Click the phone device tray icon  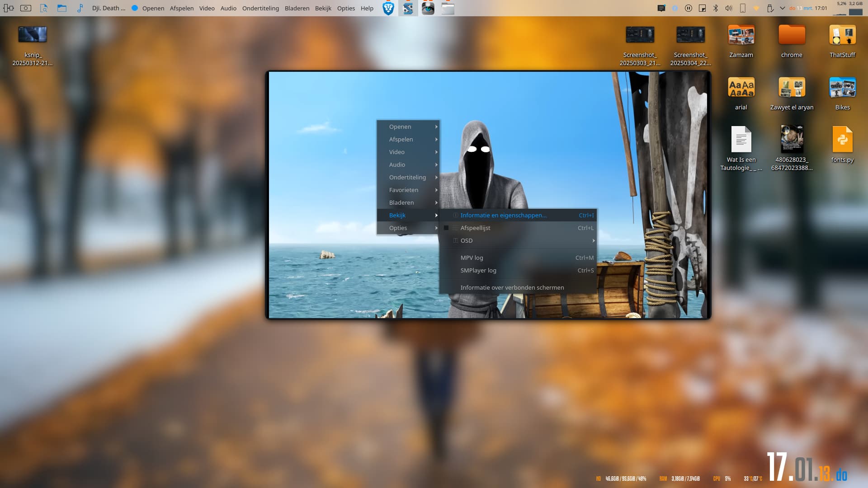[742, 8]
